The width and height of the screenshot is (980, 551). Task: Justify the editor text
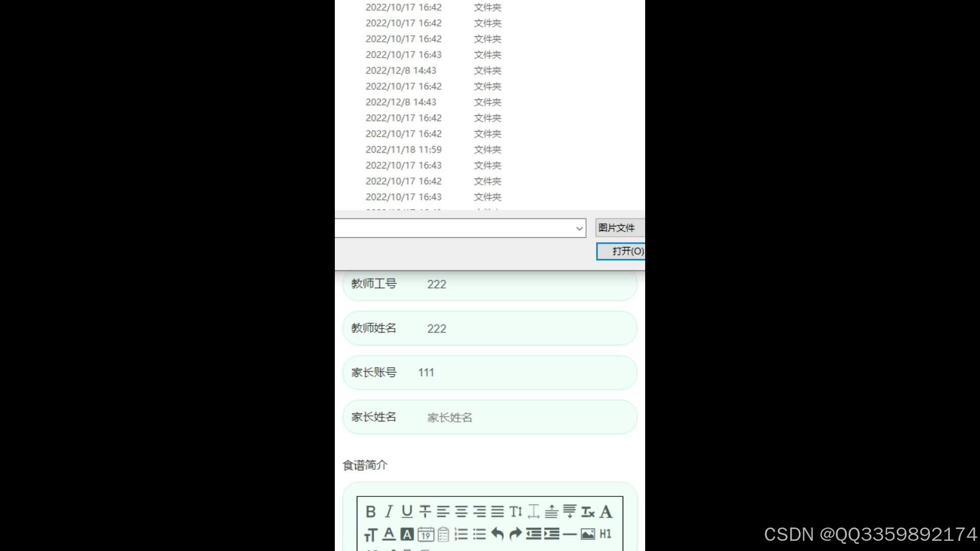[x=498, y=512]
